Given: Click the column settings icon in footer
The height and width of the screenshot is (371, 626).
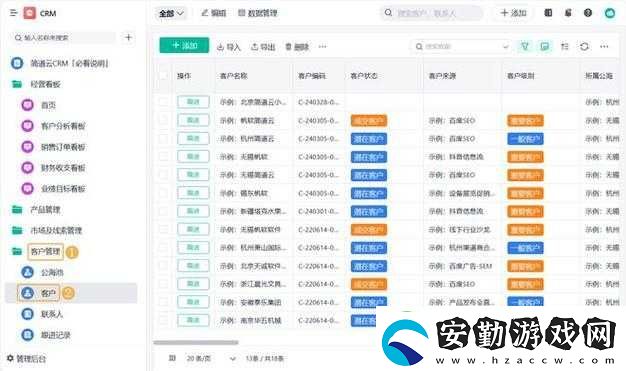Looking at the screenshot, I should pos(172,358).
